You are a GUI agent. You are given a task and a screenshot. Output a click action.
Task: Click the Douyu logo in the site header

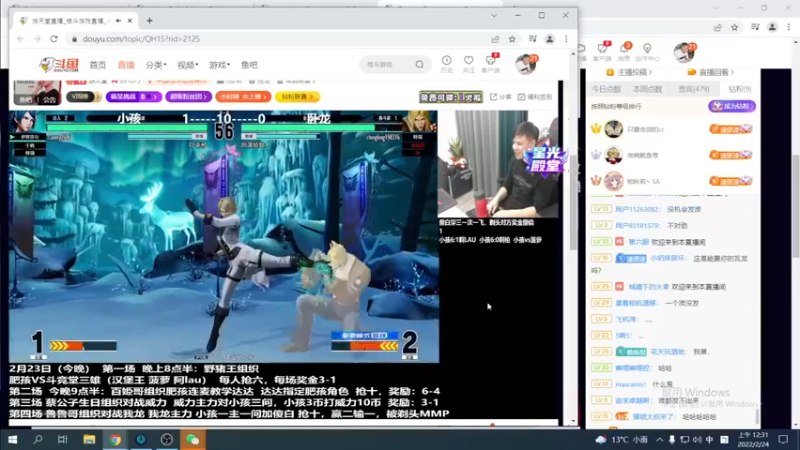tap(59, 65)
